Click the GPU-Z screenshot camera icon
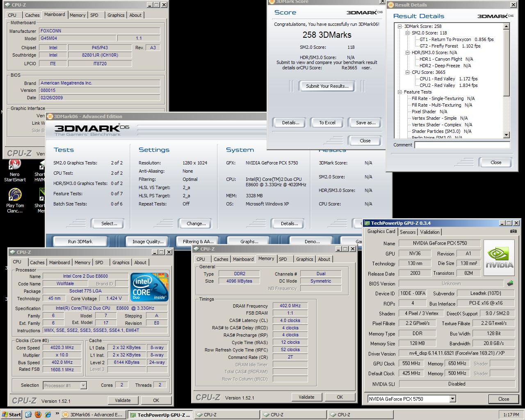 coord(513,231)
